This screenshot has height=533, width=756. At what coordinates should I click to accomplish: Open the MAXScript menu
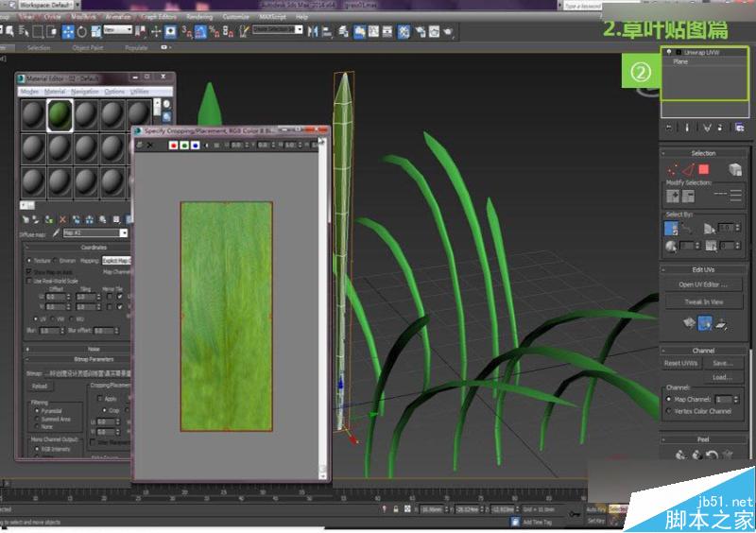point(272,17)
